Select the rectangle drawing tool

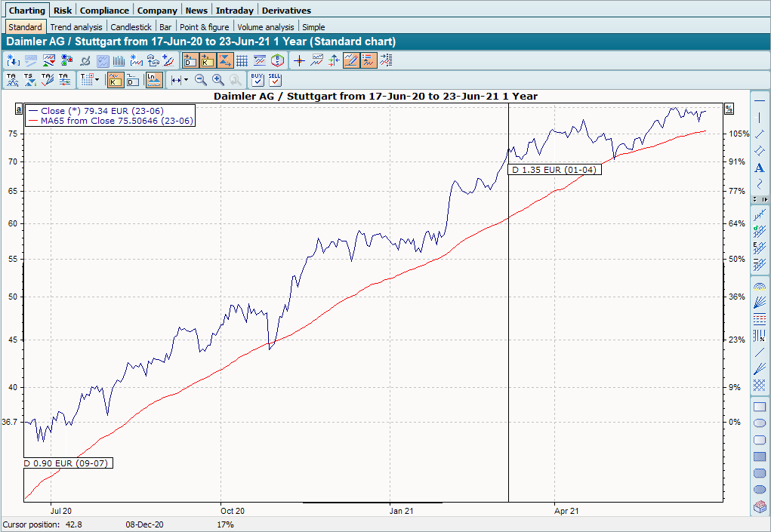(x=760, y=407)
